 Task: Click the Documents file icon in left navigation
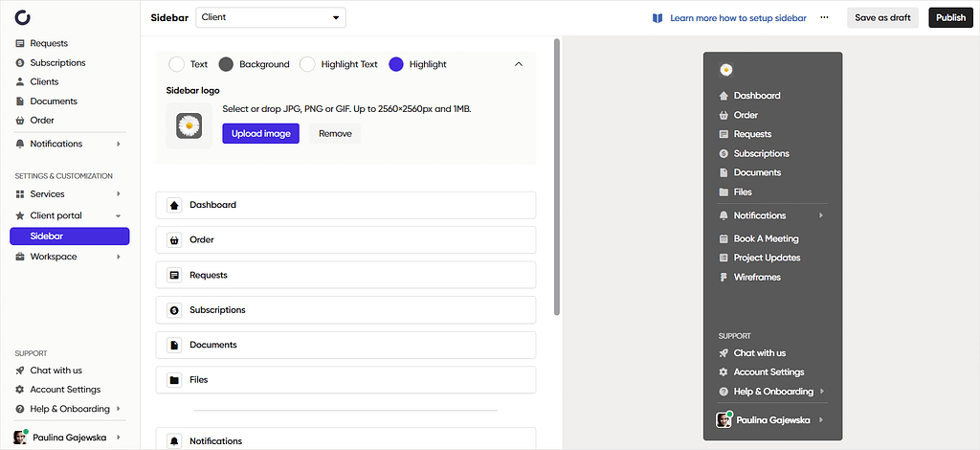click(20, 101)
